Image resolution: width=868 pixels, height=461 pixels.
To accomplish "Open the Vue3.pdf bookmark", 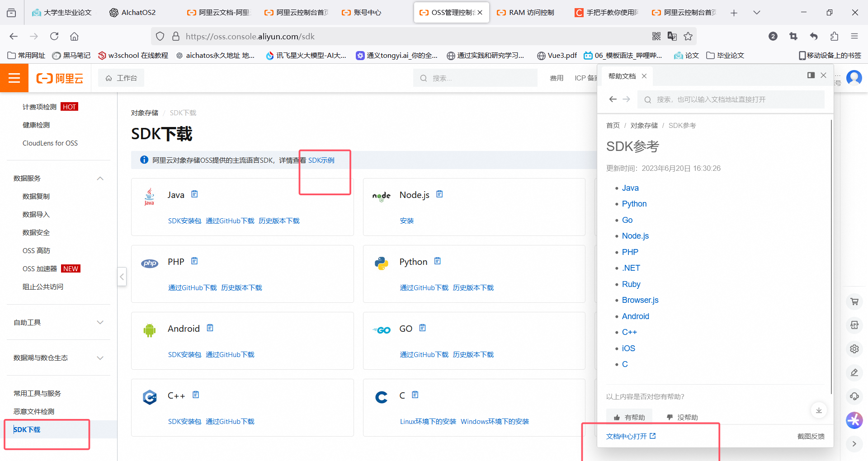I will pos(557,56).
